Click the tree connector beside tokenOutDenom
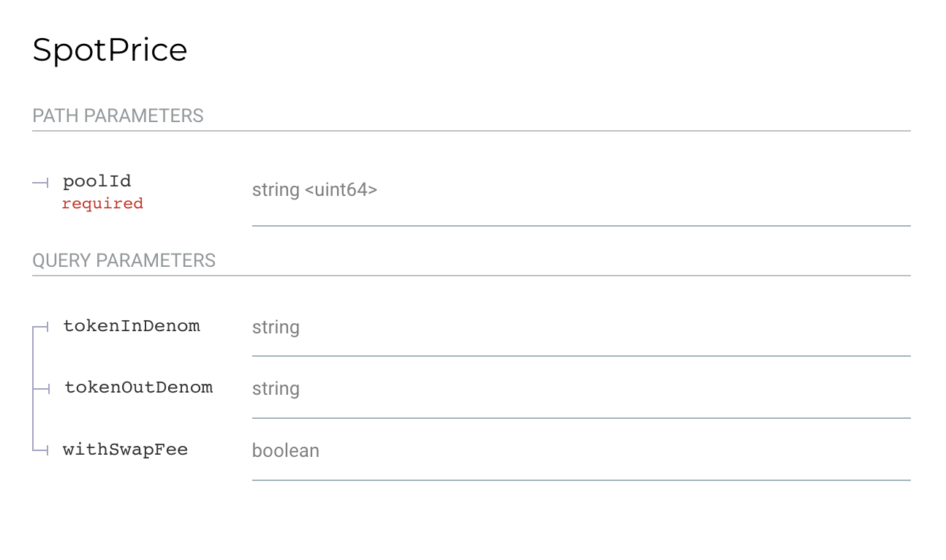This screenshot has height=560, width=946. pyautogui.click(x=41, y=389)
